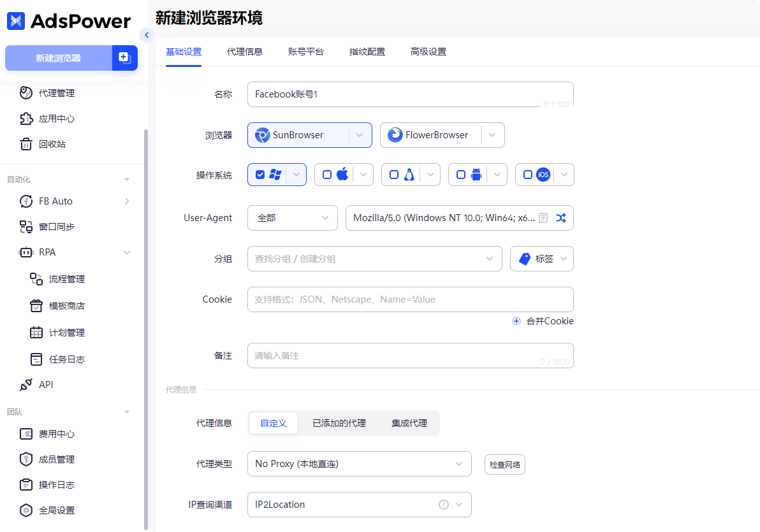Open the SunBrowser version dropdown arrow

click(x=360, y=135)
